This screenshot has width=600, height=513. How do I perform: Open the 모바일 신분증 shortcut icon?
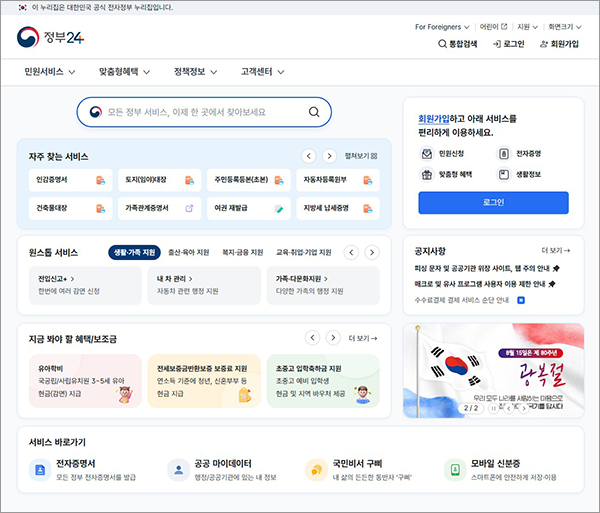(x=455, y=470)
